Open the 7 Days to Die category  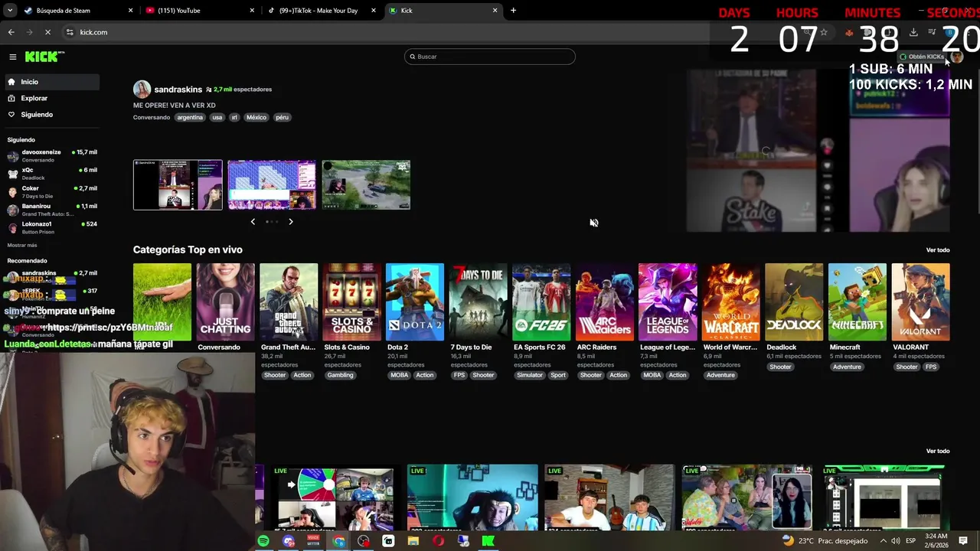(x=479, y=302)
